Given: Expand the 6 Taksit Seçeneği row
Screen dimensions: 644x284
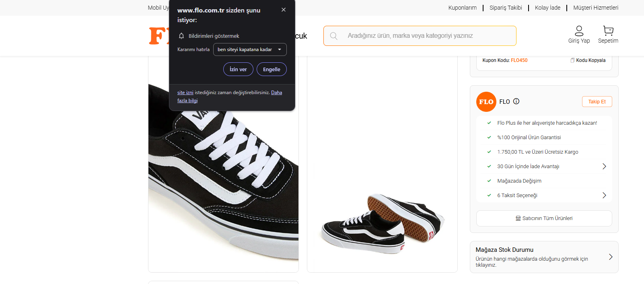Looking at the screenshot, I should [x=604, y=196].
